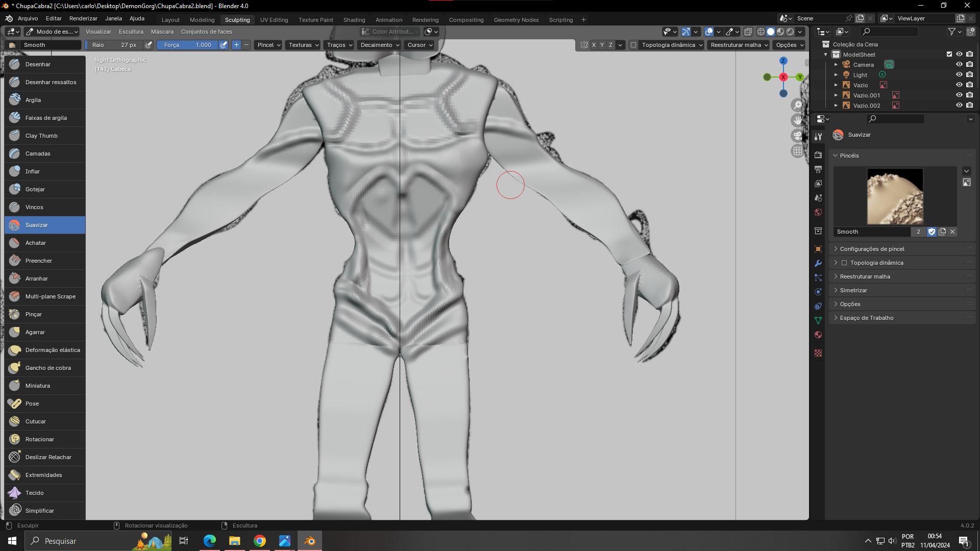Enable Topologia dinâmica checkbox in header
980x551 pixels.
pyautogui.click(x=633, y=45)
